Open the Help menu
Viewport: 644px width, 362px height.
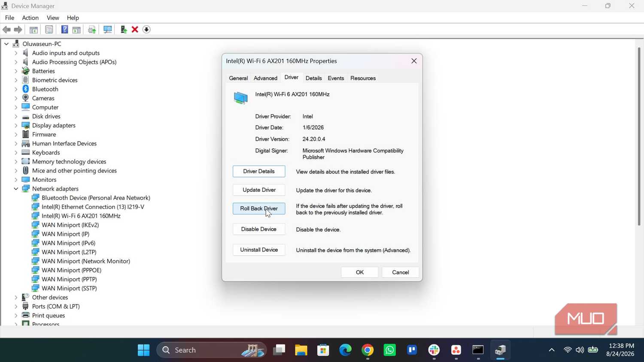[x=73, y=18]
